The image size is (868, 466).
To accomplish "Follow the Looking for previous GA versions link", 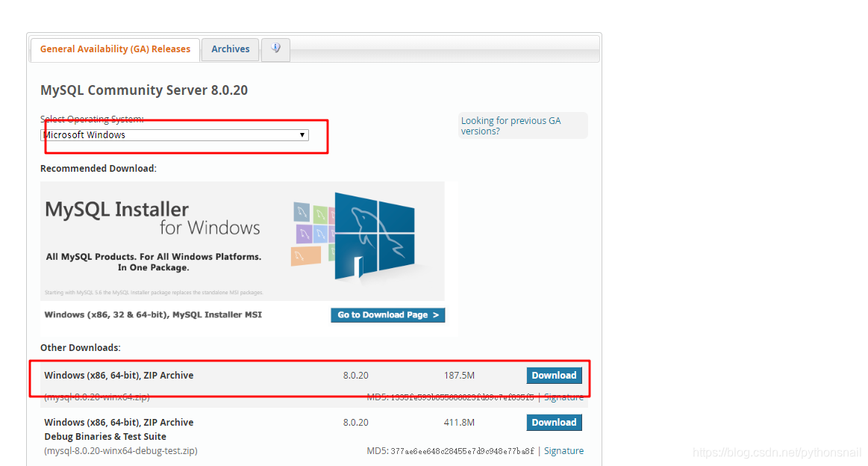I will (511, 125).
